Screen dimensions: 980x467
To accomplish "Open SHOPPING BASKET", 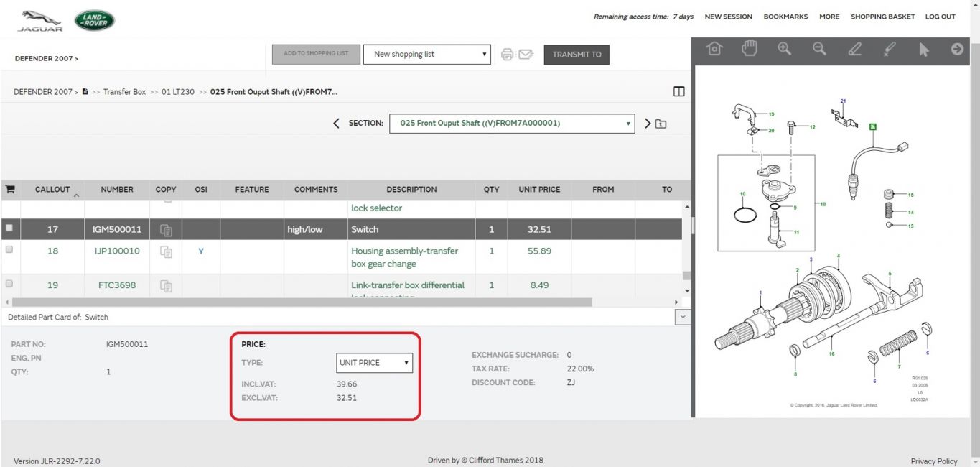I will pyautogui.click(x=882, y=17).
